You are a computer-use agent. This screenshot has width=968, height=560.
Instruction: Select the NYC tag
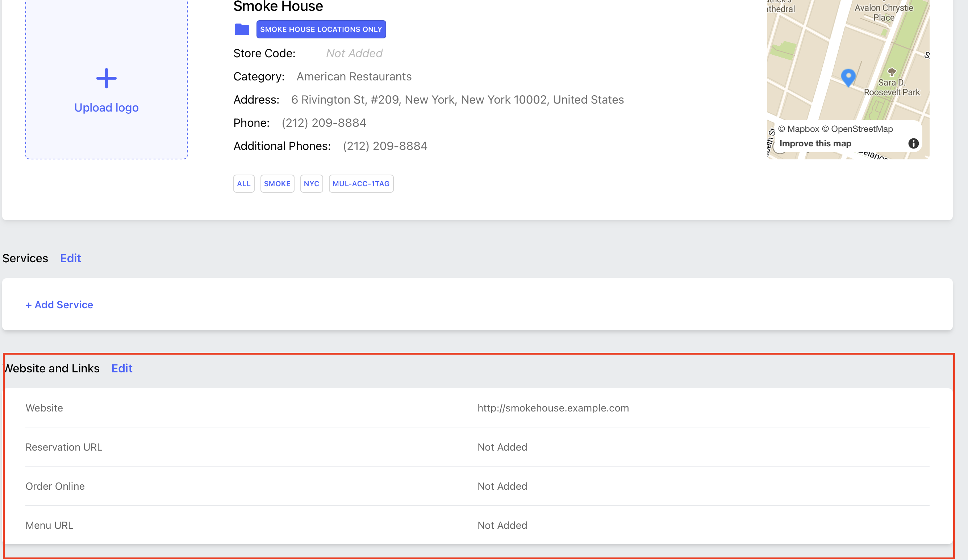(x=311, y=184)
